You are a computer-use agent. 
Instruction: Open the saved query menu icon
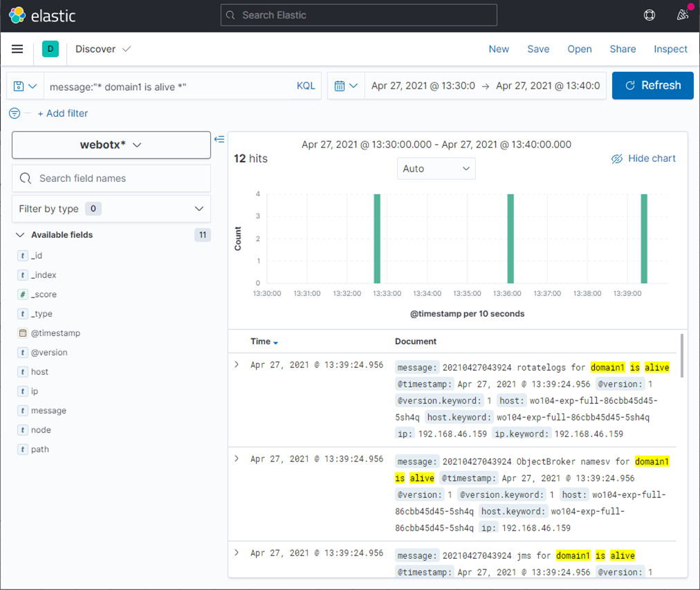pyautogui.click(x=25, y=86)
